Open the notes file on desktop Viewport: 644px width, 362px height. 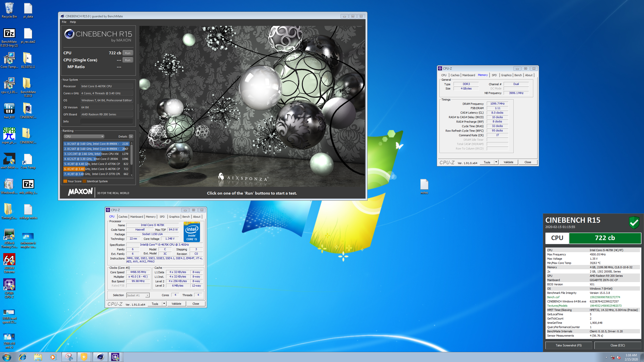pyautogui.click(x=424, y=186)
